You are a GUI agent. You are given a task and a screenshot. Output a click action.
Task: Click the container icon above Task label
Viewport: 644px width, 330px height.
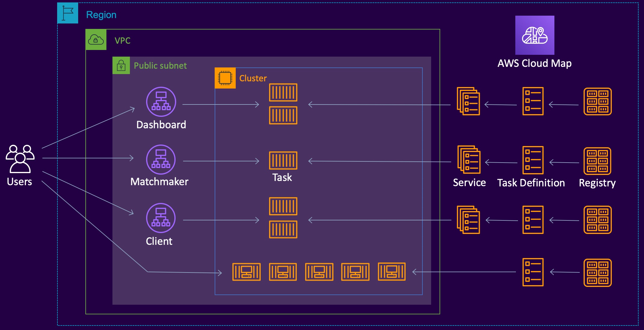click(283, 160)
